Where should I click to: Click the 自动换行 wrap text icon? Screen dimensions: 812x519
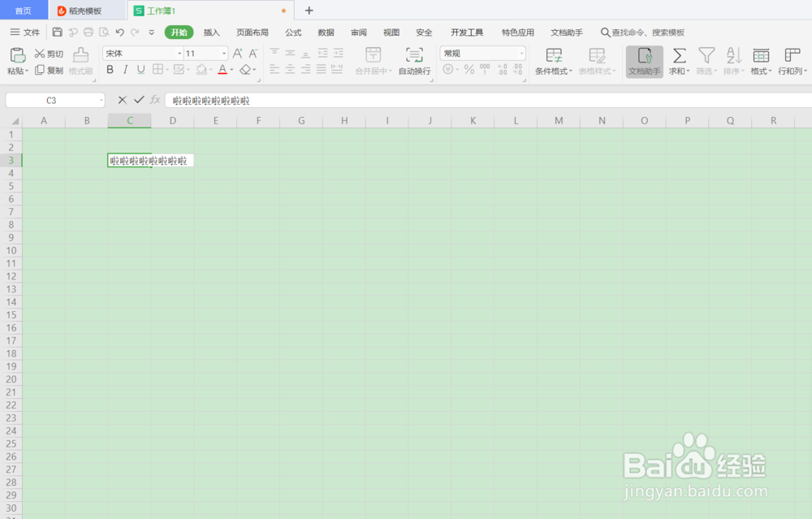(414, 61)
